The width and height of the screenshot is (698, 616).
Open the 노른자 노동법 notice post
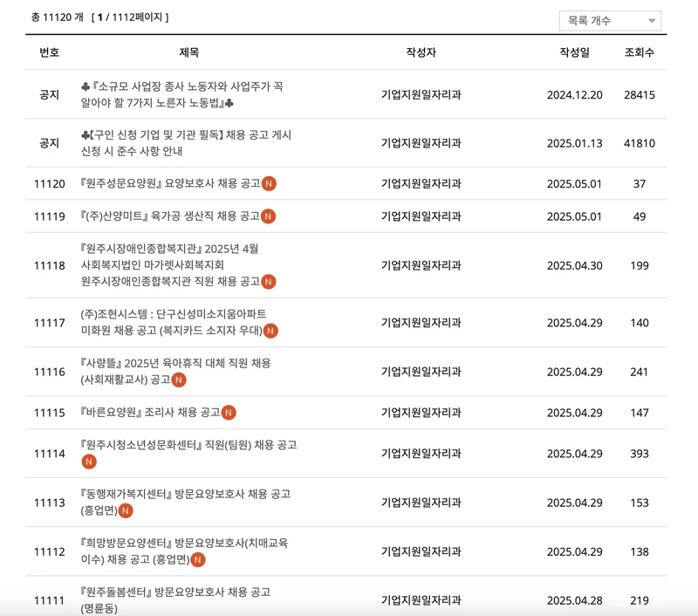tap(188, 93)
